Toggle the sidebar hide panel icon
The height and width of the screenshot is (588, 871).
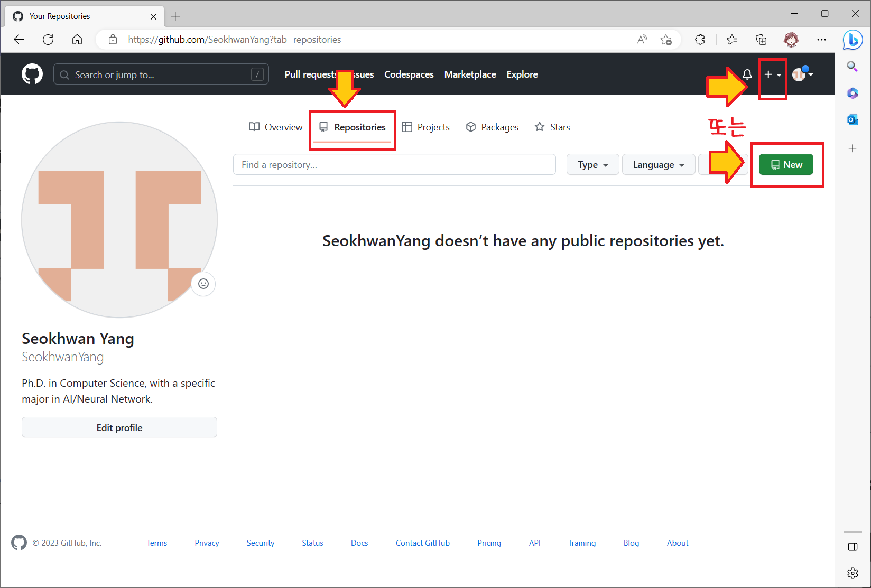(853, 547)
